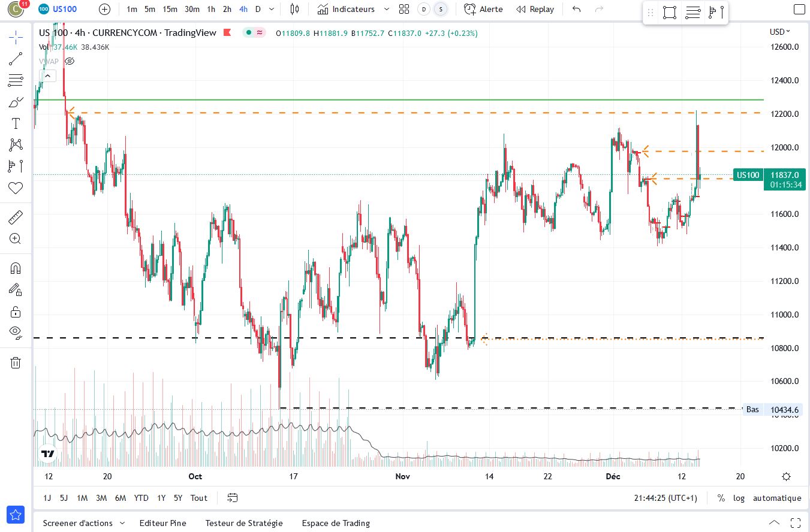Collapse the bottom panel chevron
810x532 pixels.
774,522
